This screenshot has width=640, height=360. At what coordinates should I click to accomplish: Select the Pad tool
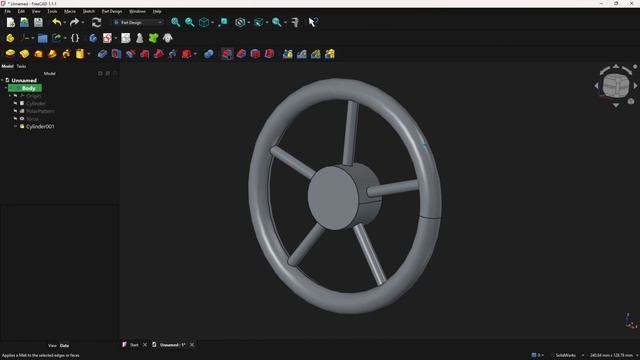tap(10, 54)
